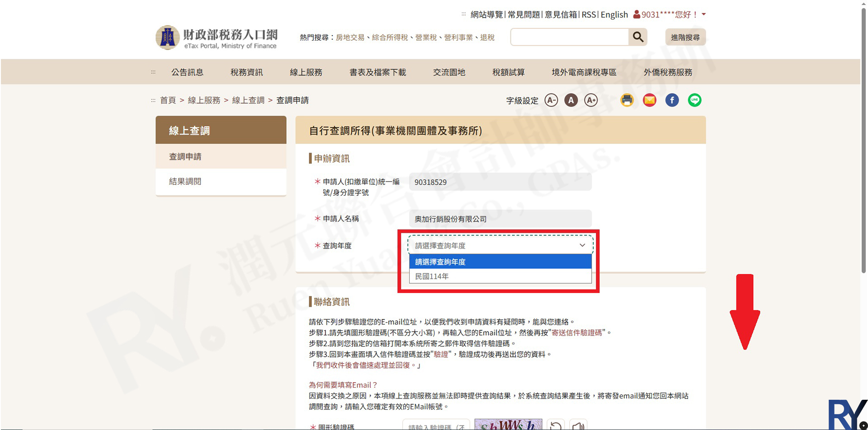Screen dimensions: 868x430
Task: Click the site search input field
Action: (570, 37)
